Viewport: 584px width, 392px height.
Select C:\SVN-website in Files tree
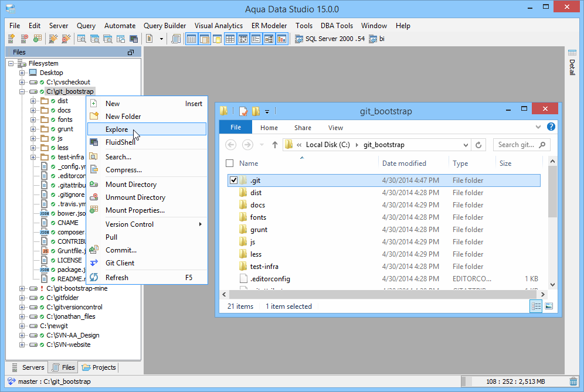click(68, 345)
